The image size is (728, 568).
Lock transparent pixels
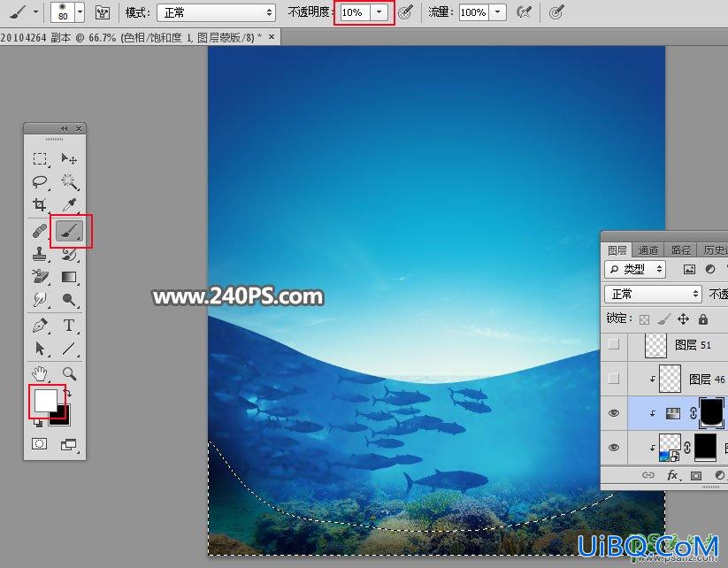pos(645,319)
